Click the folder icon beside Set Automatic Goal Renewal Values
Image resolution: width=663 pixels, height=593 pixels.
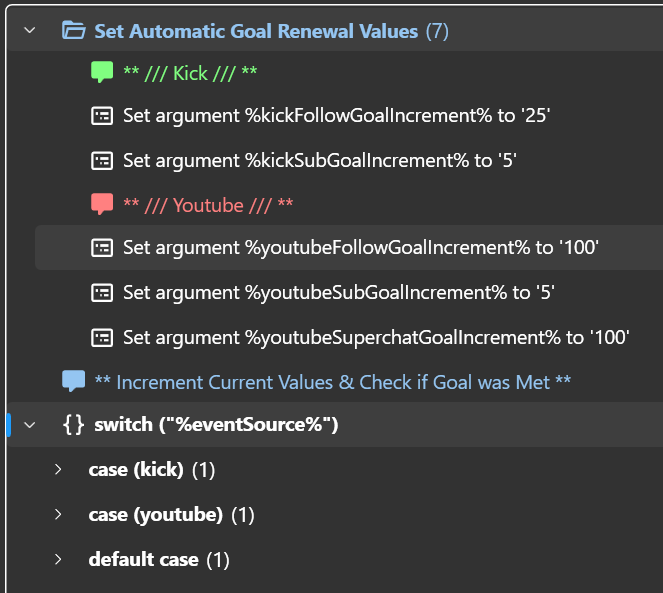[73, 31]
